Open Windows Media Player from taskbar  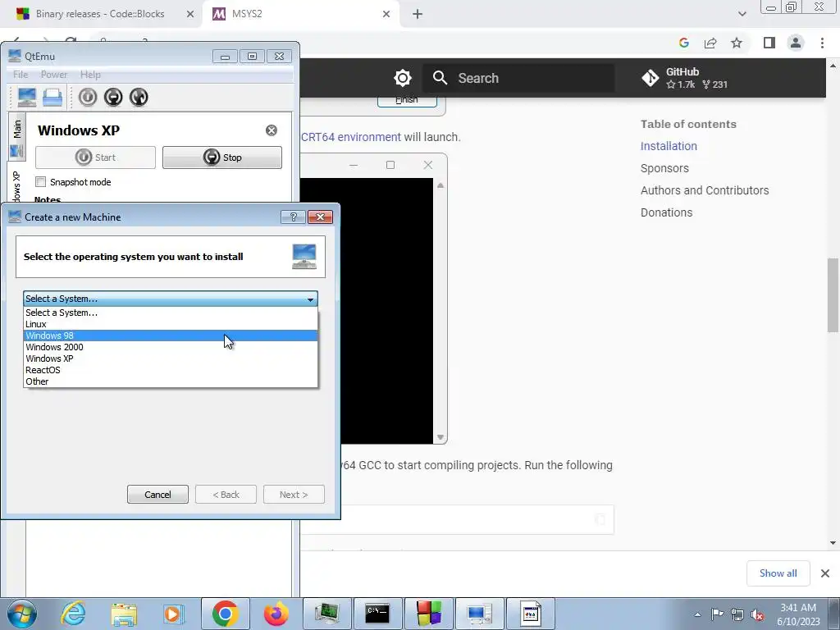tap(174, 614)
